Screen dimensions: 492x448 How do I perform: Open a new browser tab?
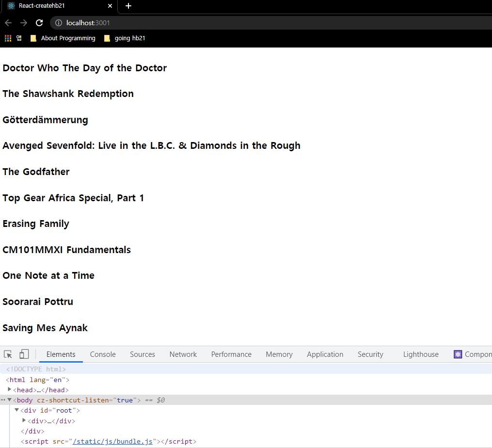point(128,6)
